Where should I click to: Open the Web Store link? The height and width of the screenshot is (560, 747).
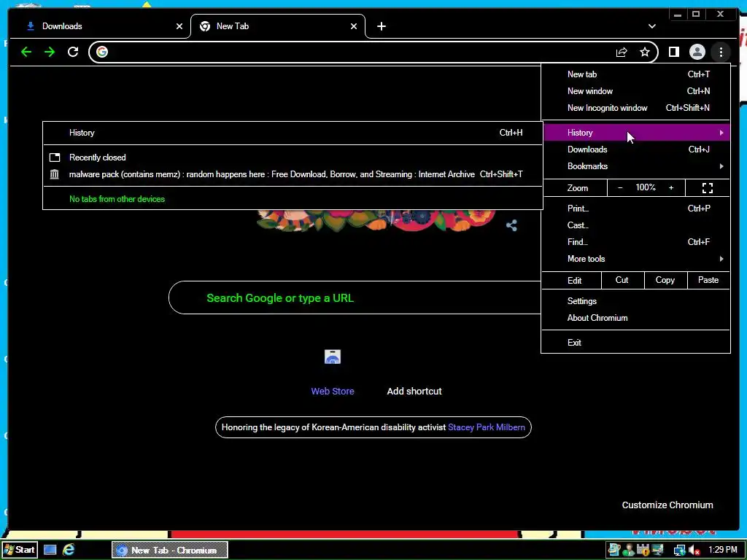tap(333, 391)
